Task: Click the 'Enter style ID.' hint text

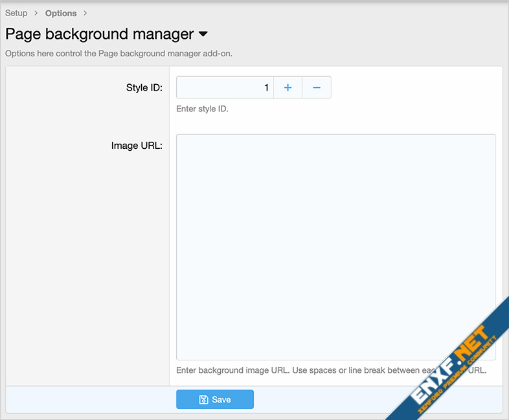Action: (x=202, y=109)
